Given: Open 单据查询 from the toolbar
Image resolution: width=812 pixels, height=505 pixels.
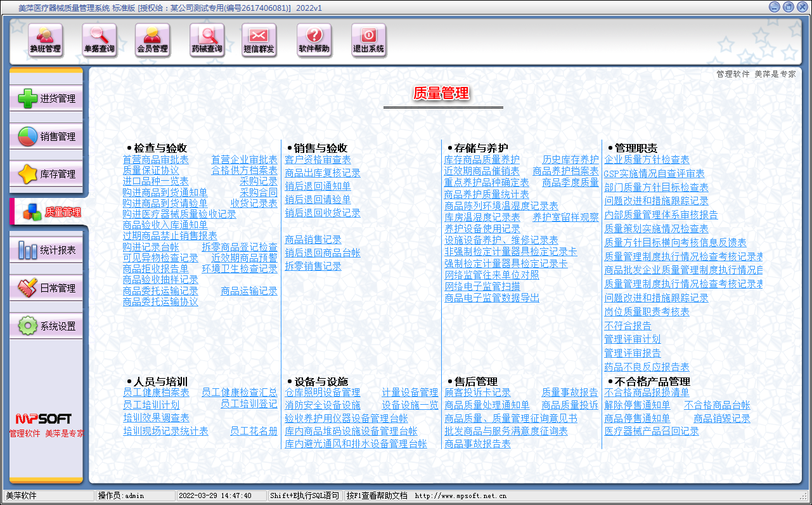Looking at the screenshot, I should coord(100,40).
